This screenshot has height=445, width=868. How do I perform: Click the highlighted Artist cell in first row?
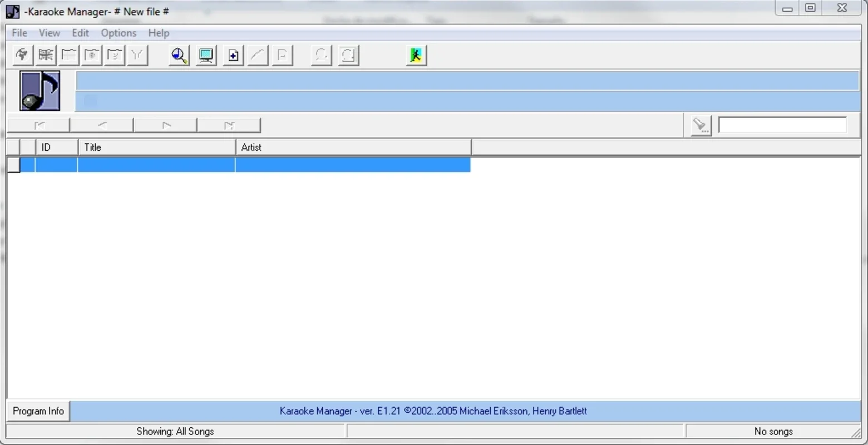[x=353, y=165]
